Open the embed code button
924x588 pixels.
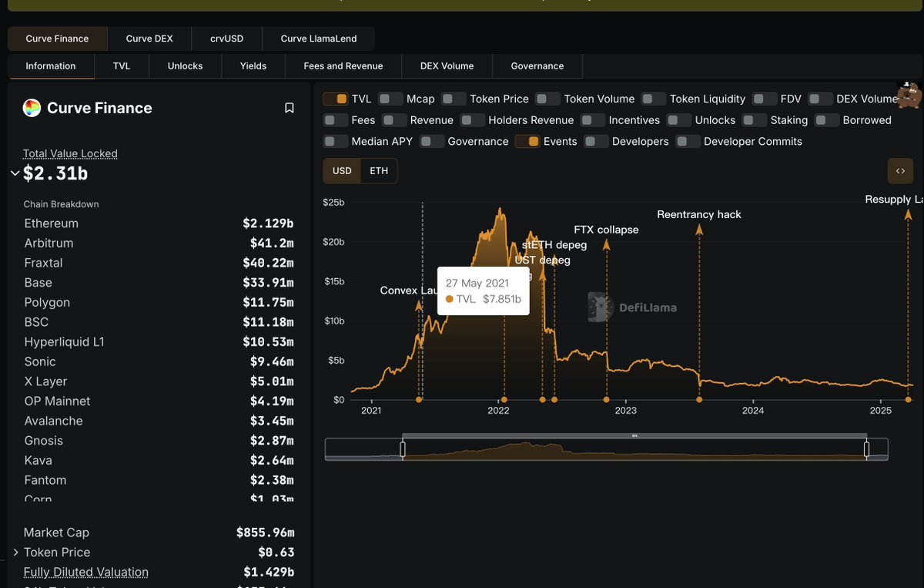900,171
